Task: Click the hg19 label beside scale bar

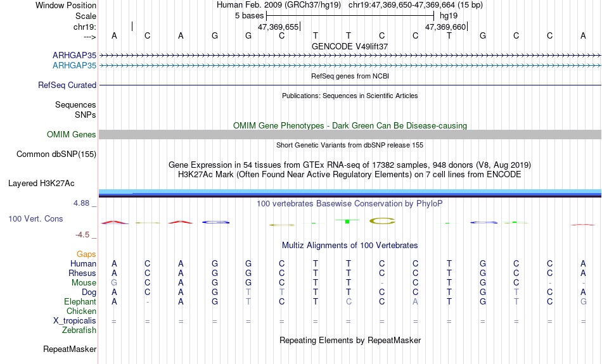Action: pos(449,16)
